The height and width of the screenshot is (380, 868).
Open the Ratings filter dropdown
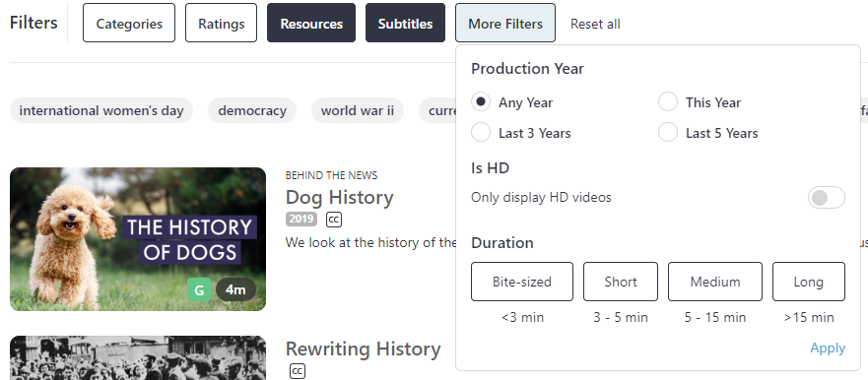point(221,23)
